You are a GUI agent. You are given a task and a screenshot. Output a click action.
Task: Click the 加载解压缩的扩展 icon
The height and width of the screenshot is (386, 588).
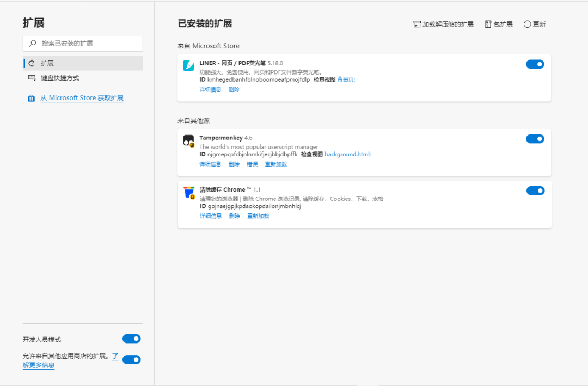[416, 24]
